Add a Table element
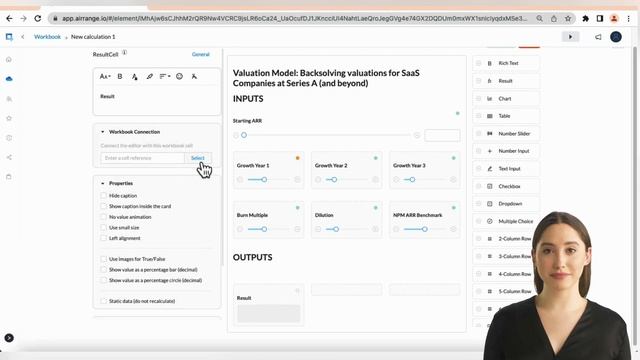 (506, 116)
